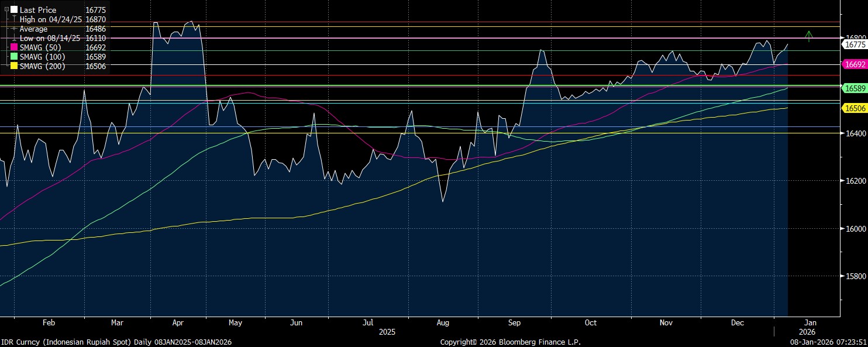This screenshot has width=868, height=347.
Task: Click the Average marker icon in legend
Action: [14, 29]
